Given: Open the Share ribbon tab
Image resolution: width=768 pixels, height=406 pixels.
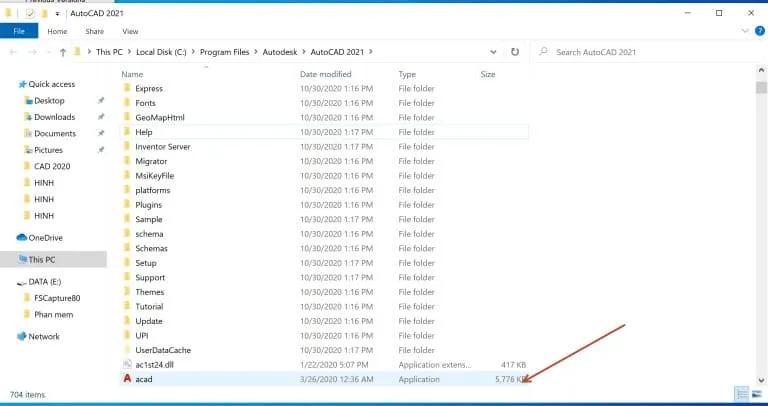Looking at the screenshot, I should point(94,31).
